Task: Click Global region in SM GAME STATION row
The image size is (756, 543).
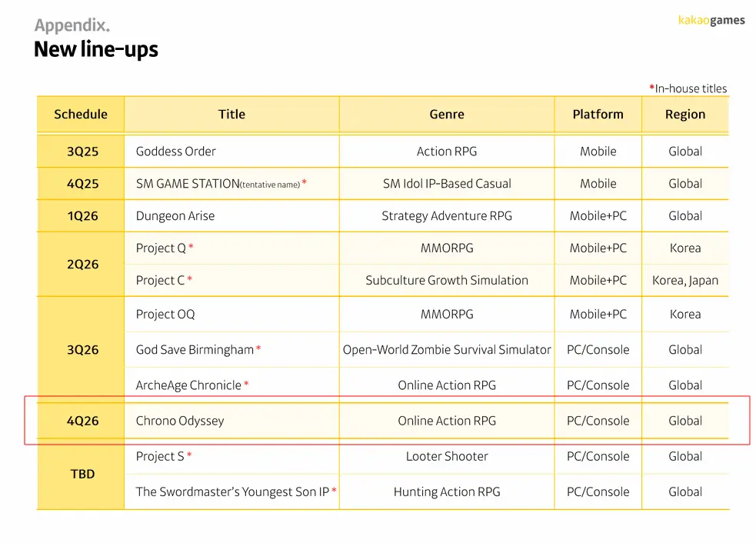Action: [x=685, y=184]
